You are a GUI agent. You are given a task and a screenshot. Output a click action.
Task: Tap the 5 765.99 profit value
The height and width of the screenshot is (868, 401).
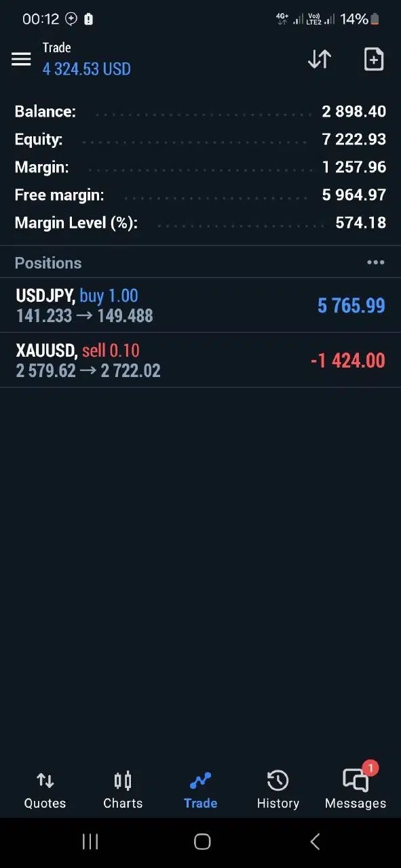[351, 305]
